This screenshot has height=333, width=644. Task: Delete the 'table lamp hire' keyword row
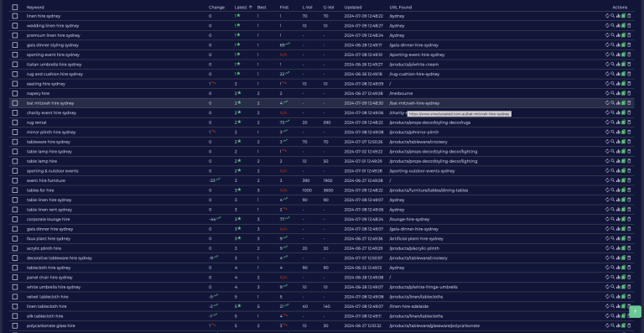[x=629, y=161]
